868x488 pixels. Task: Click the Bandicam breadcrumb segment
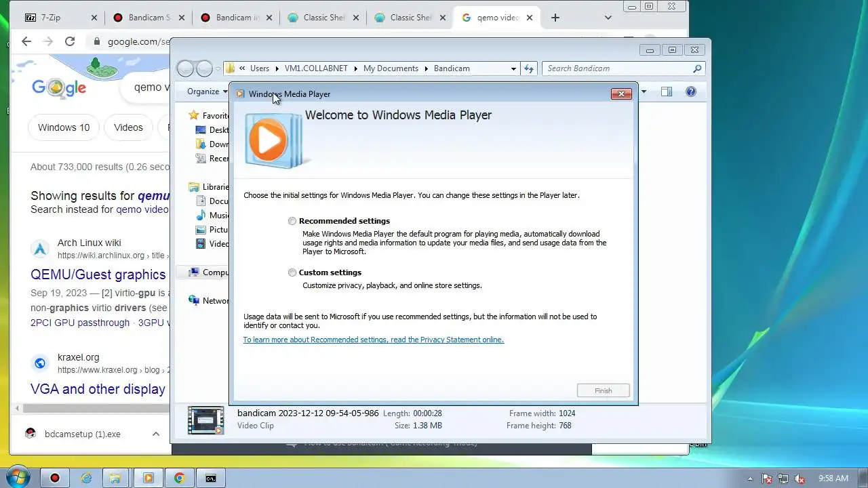(452, 68)
